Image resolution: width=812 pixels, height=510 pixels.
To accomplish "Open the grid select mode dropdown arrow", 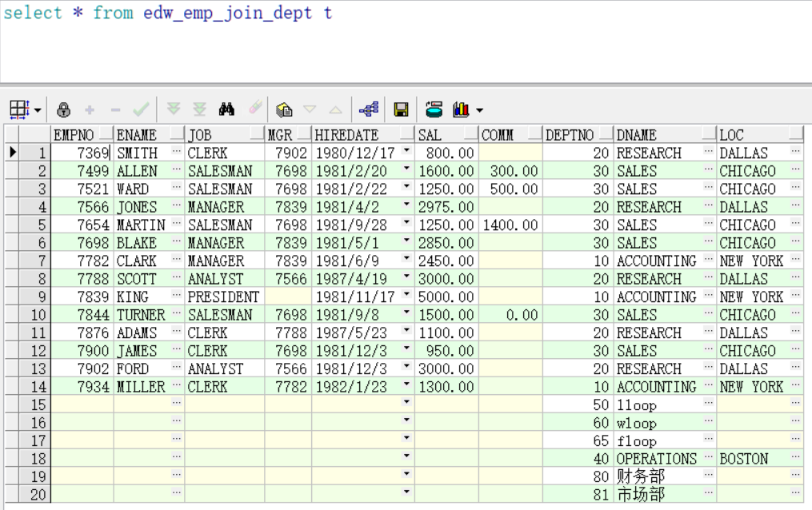I will [x=38, y=110].
